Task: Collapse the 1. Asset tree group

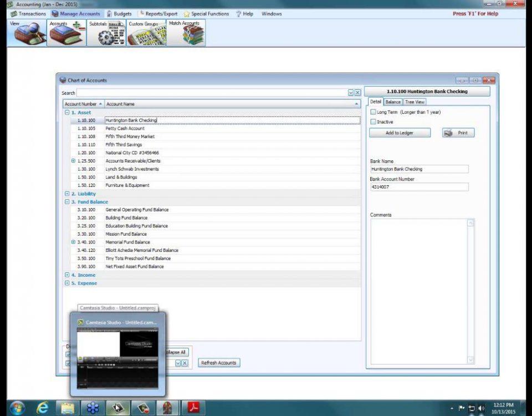Action: coord(67,113)
